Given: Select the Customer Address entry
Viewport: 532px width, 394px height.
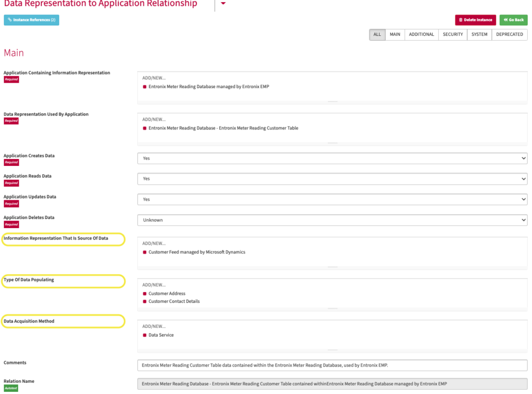Looking at the screenshot, I should click(x=167, y=294).
